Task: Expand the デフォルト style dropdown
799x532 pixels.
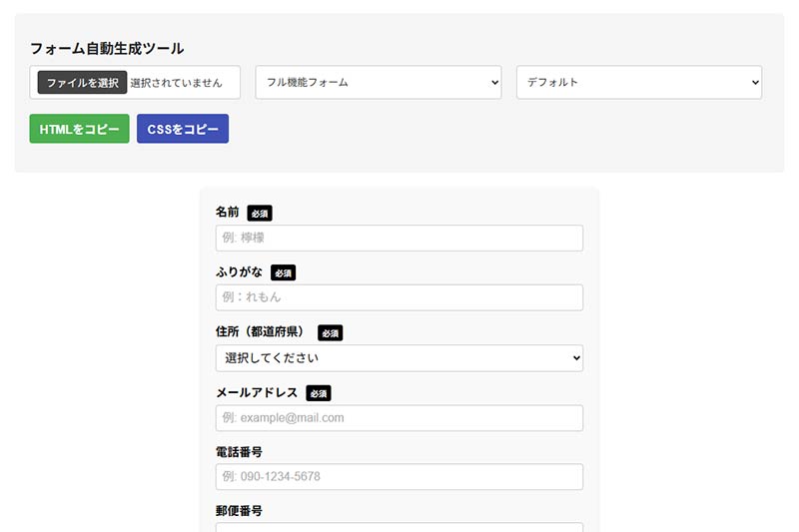Action: click(638, 83)
